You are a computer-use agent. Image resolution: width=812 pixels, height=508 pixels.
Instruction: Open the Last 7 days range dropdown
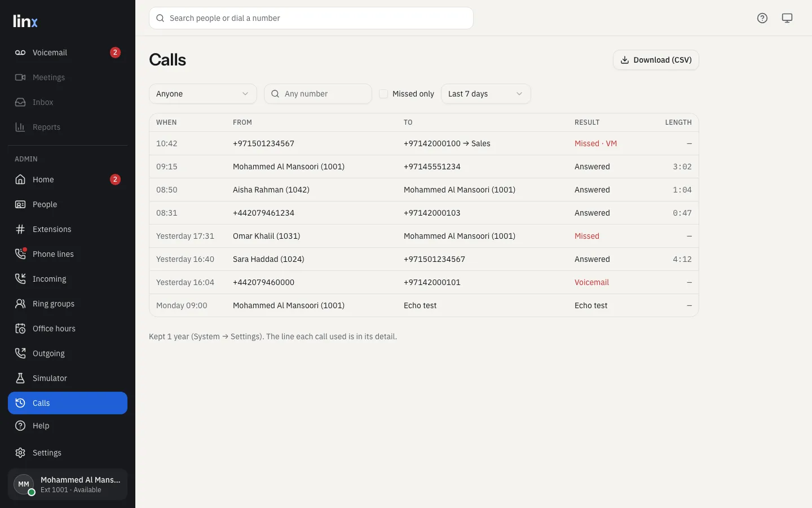(x=486, y=94)
